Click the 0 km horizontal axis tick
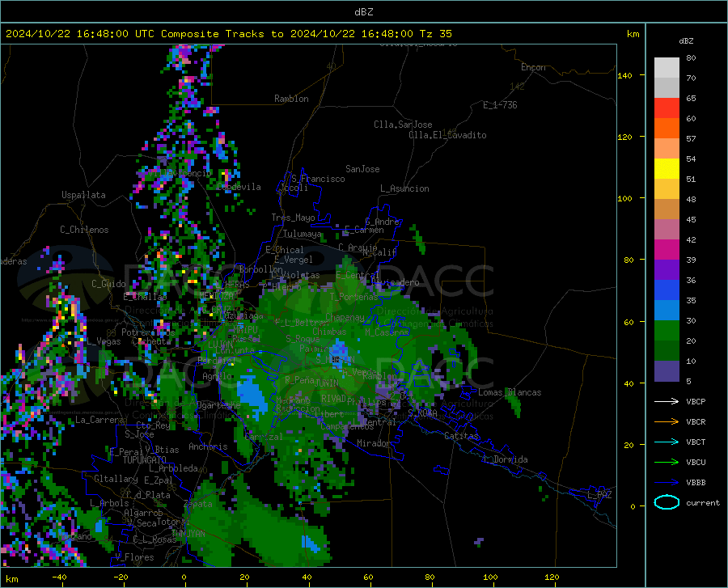Image resolution: width=728 pixels, height=588 pixels. click(x=184, y=577)
